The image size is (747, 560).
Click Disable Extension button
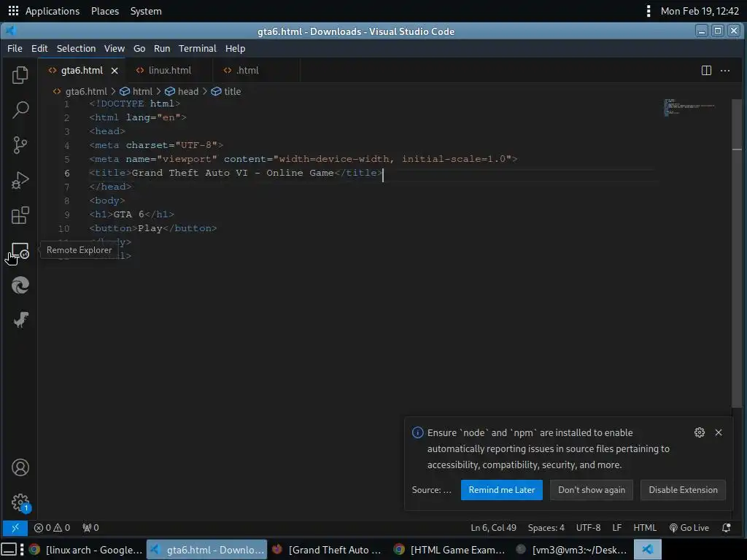point(683,490)
